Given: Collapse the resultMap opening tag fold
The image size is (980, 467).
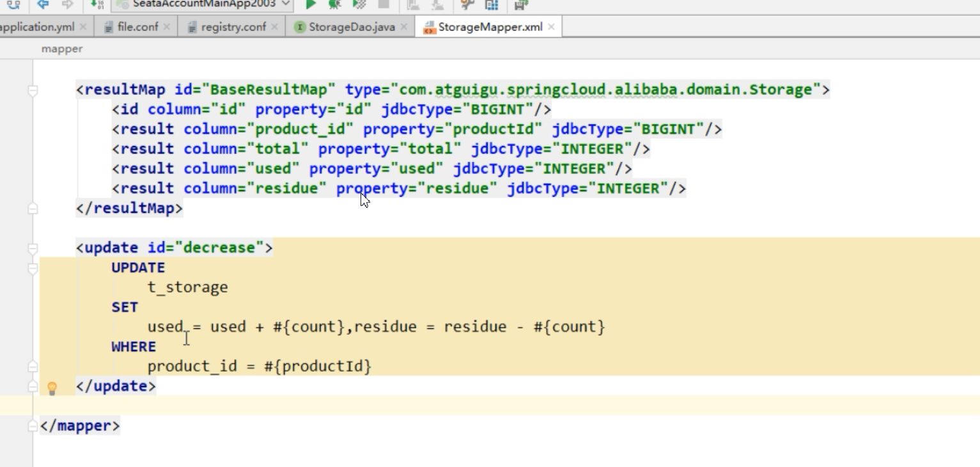Looking at the screenshot, I should click(33, 90).
